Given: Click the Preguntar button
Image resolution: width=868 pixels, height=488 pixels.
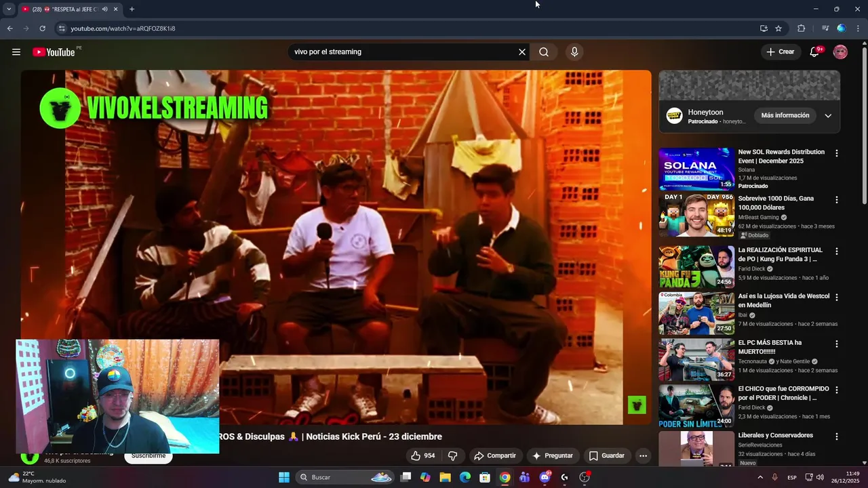Looking at the screenshot, I should (553, 455).
